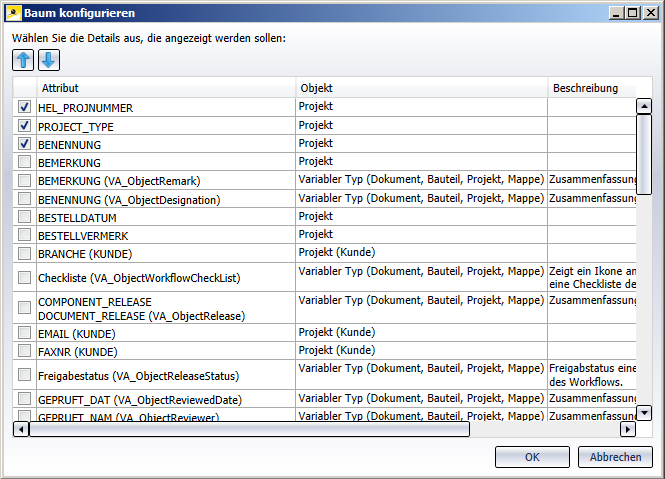Maximize the Baum konfigurieren dialog
The width and height of the screenshot is (665, 479).
[x=632, y=13]
